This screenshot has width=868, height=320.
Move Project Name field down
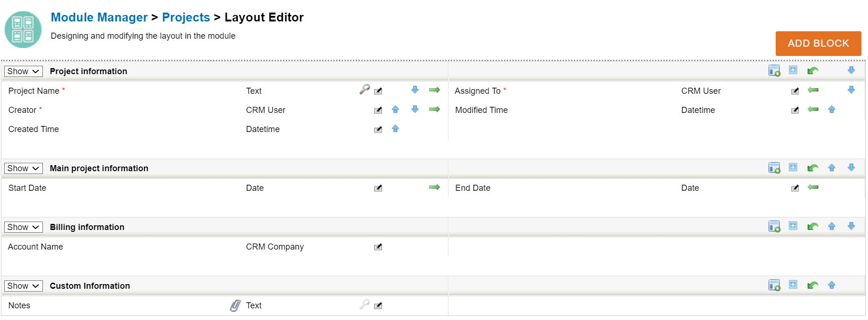click(x=415, y=90)
